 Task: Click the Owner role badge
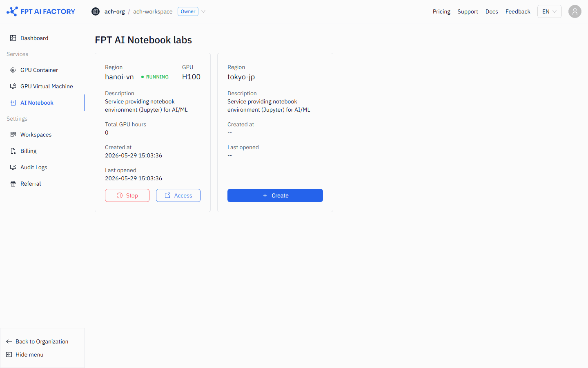(x=188, y=11)
